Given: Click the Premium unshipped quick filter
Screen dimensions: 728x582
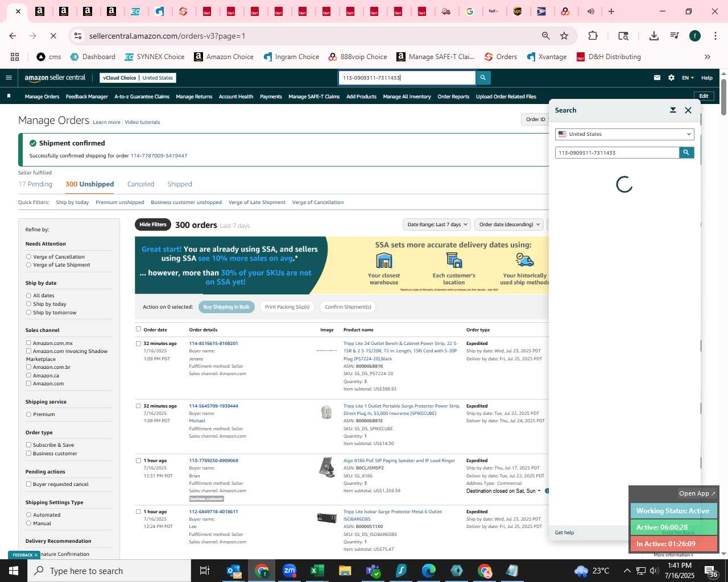Looking at the screenshot, I should pos(119,202).
